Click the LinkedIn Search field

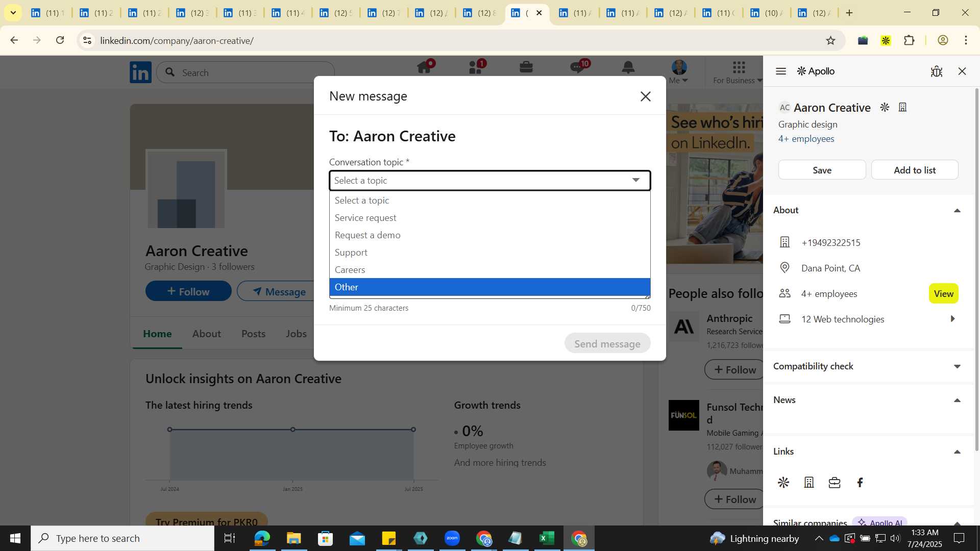tap(245, 72)
